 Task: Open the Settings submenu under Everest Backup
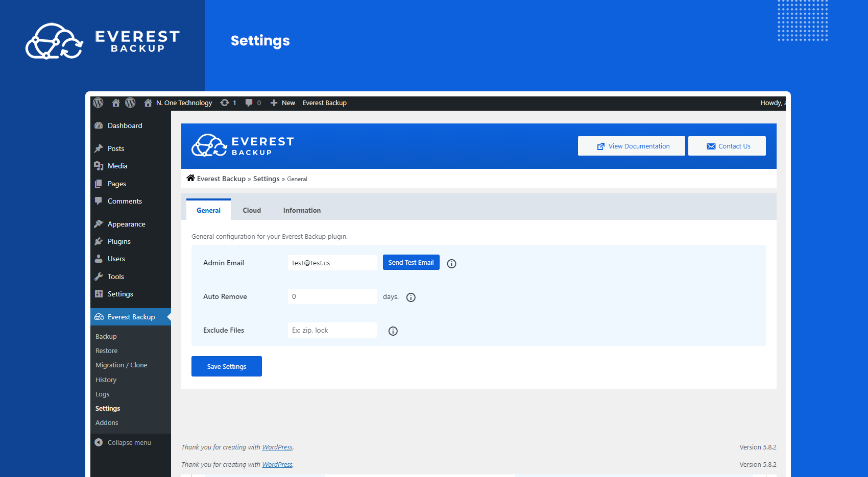108,408
